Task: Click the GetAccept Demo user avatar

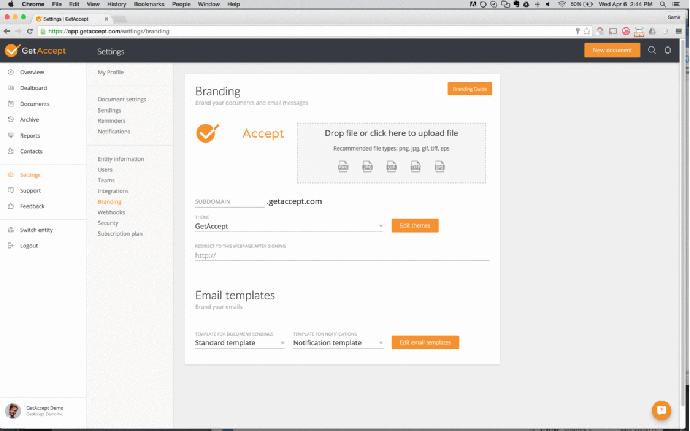Action: 13,411
